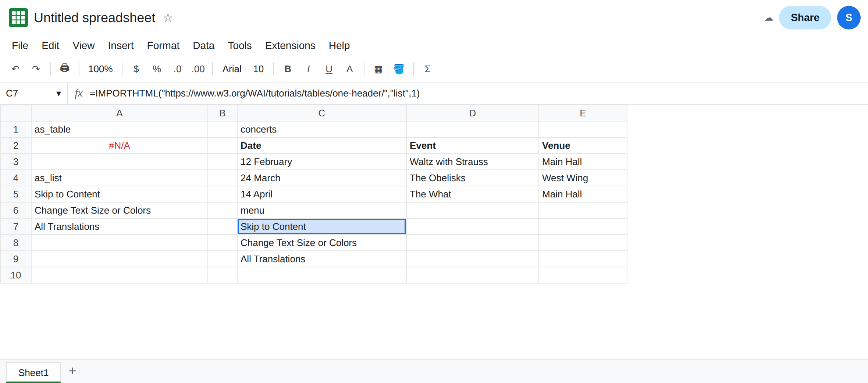Open the Arial font dropdown
The height and width of the screenshot is (383, 868).
pos(232,69)
